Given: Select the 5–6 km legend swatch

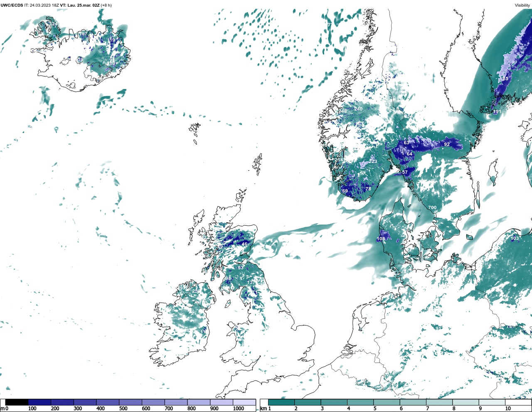Looking at the screenshot, I should [387, 402].
